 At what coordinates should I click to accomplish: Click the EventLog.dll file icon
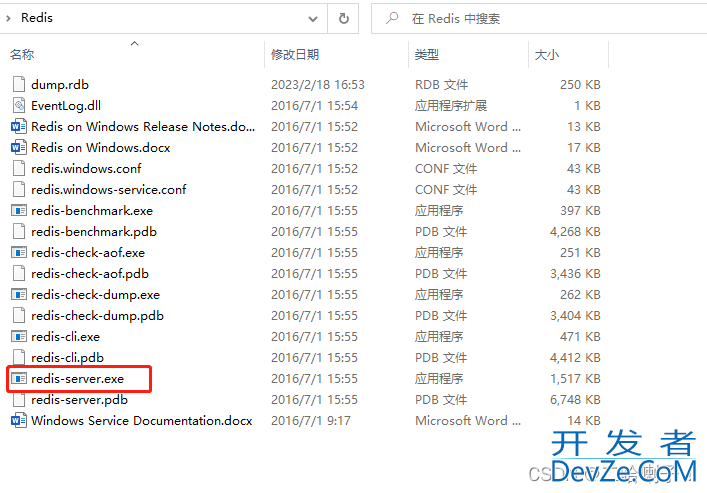click(x=19, y=106)
